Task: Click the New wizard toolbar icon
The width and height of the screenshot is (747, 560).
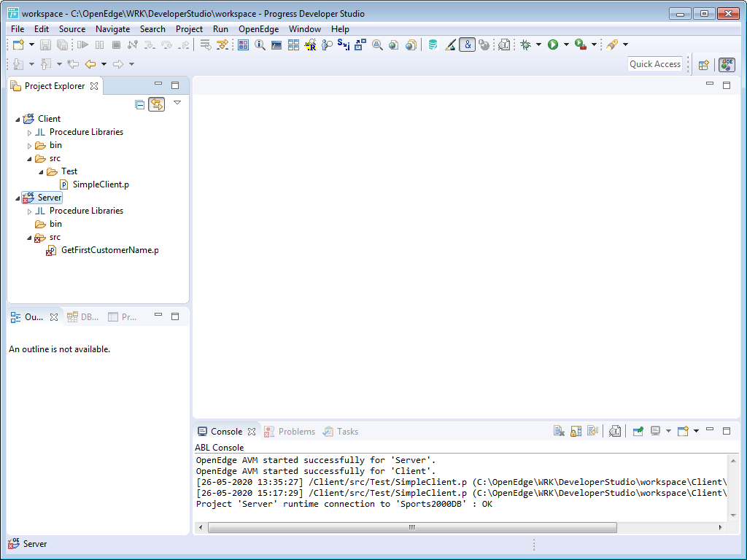Action: (x=18, y=44)
